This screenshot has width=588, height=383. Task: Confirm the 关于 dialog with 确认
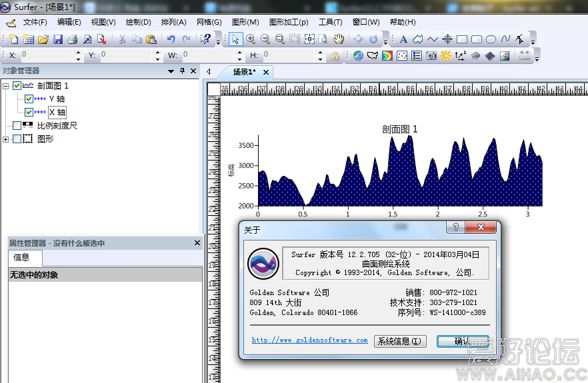point(463,341)
